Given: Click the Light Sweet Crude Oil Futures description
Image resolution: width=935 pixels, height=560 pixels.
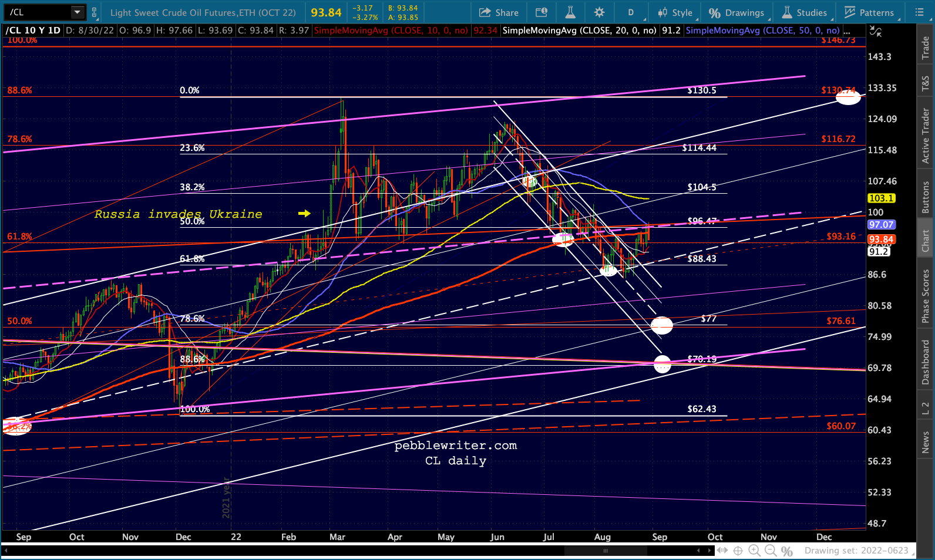Looking at the screenshot, I should coord(203,12).
